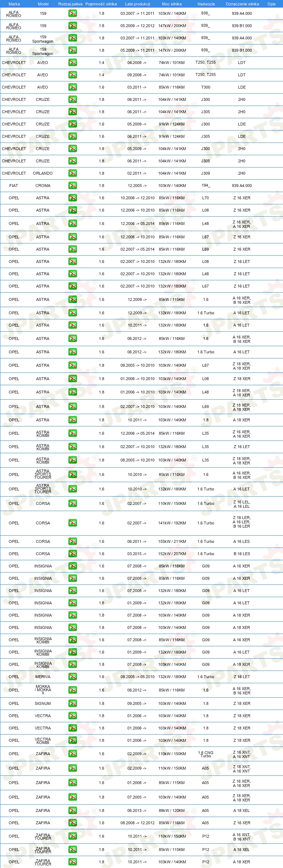Click fuel icon in Zafira 06.2013 88kW row
The image size is (283, 868).
pos(72,810)
